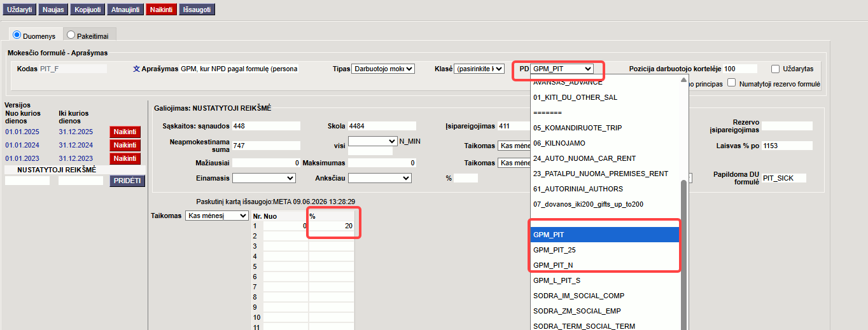Click the Mažiausiai input field
The width and height of the screenshot is (868, 330).
coord(265,163)
